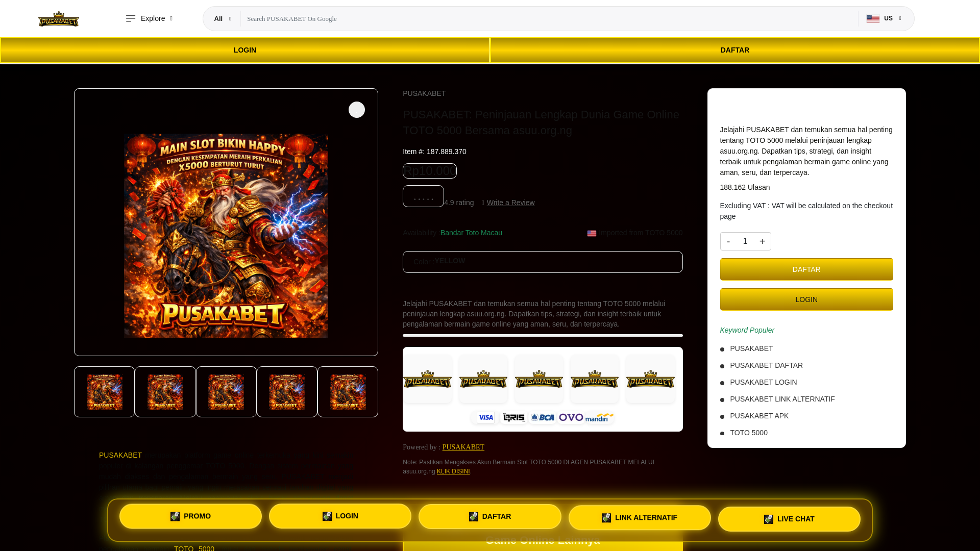The width and height of the screenshot is (980, 551).
Task: Click the yellow PUSAKABET link in description
Action: [x=120, y=455]
